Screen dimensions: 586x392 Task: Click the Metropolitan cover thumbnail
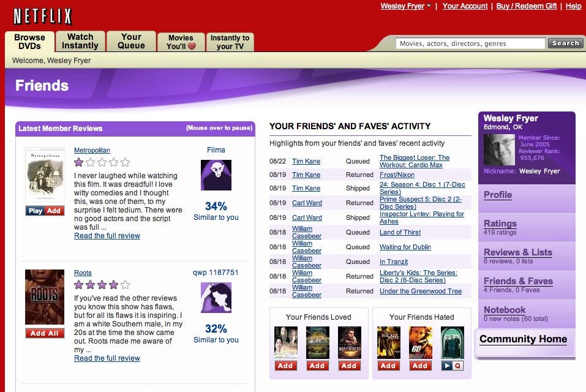coord(45,175)
